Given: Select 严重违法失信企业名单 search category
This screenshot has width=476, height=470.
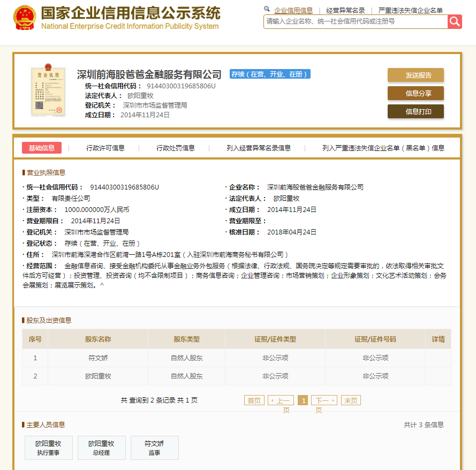Looking at the screenshot, I should pos(410,10).
